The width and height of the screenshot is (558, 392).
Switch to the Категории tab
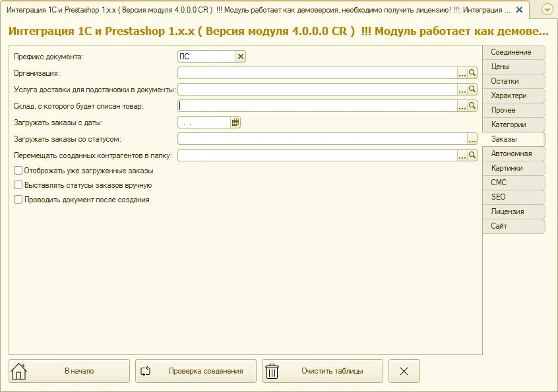(x=514, y=125)
